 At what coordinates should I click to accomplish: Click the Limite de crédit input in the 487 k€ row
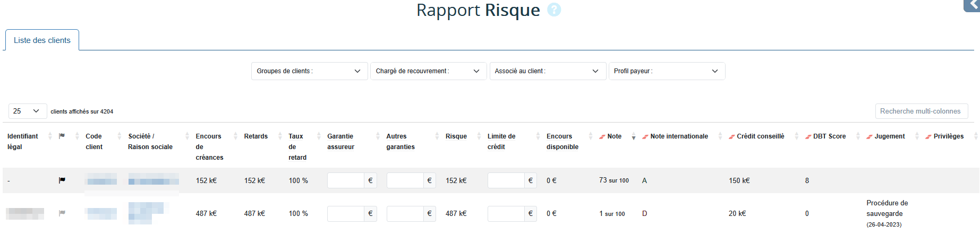(x=506, y=214)
